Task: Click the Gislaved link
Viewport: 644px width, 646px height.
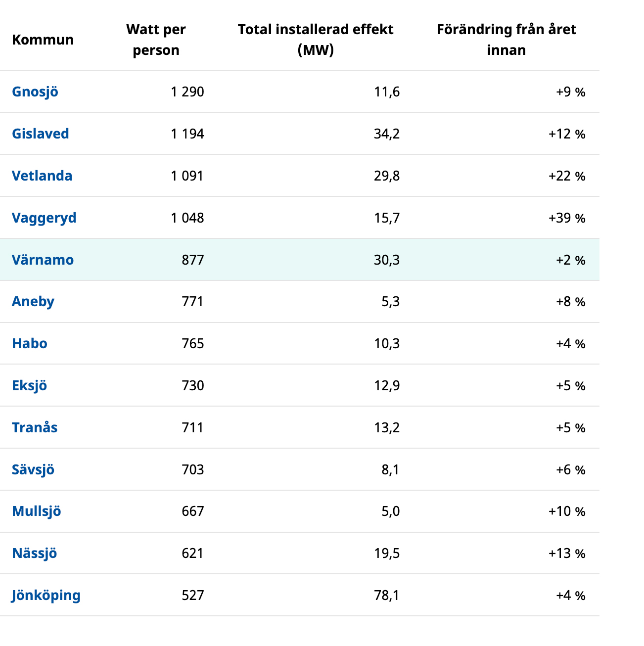Action: point(41,134)
